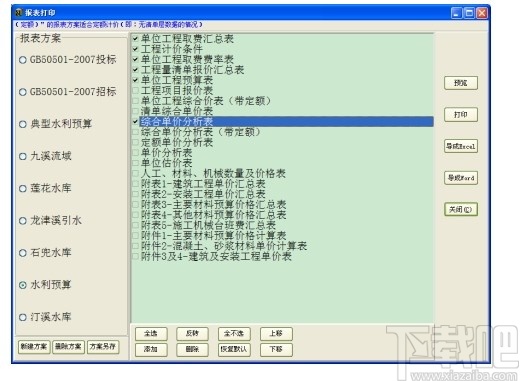Enable 单位工程综合价表（带定额） checkbox
This screenshot has width=521, height=381.
pos(135,101)
